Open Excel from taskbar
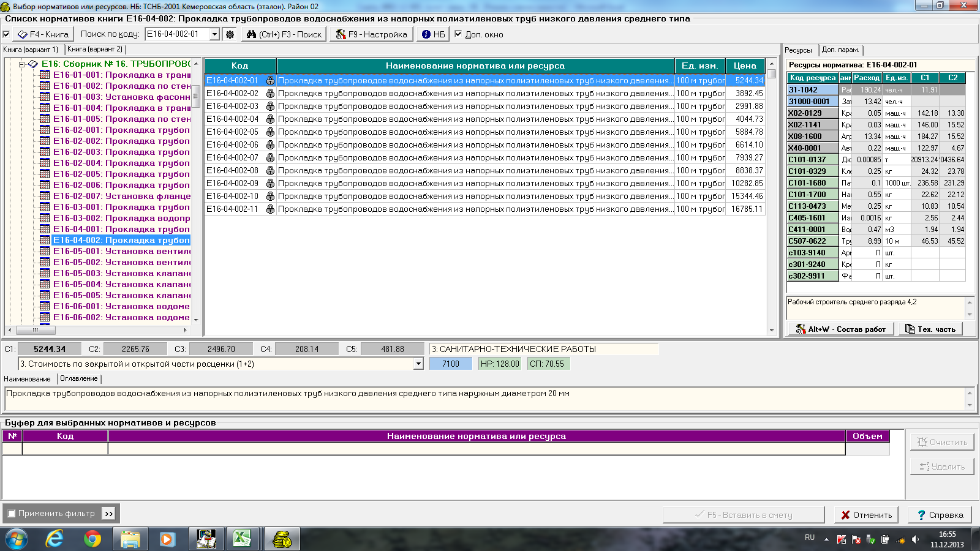980x551 pixels. point(242,539)
